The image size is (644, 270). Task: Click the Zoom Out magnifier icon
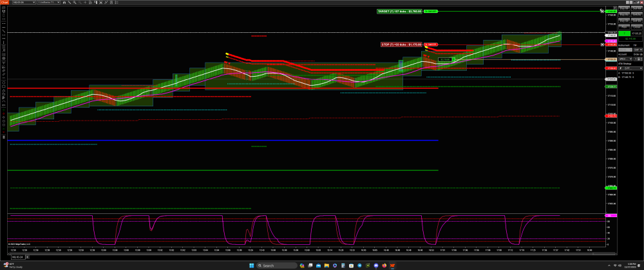[80, 3]
